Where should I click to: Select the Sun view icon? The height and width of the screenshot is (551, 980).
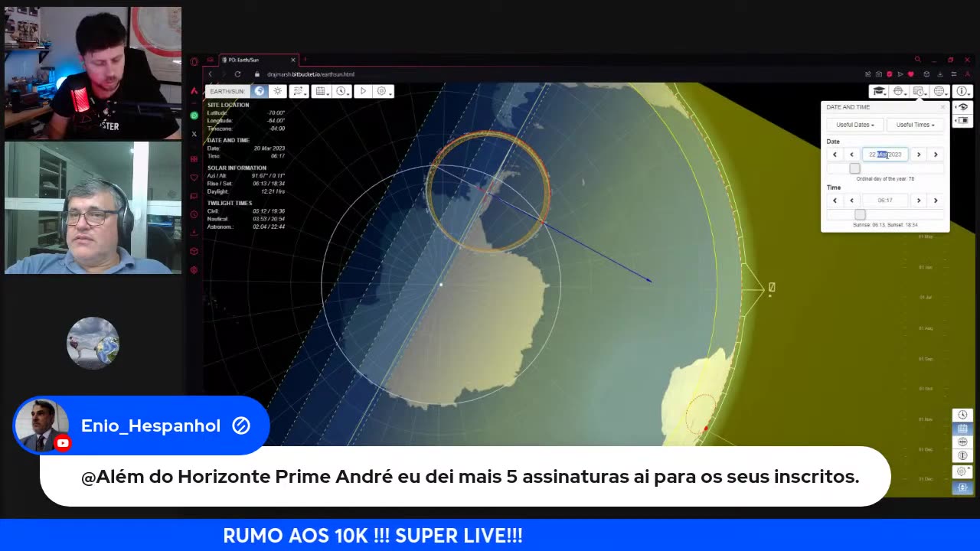click(278, 91)
